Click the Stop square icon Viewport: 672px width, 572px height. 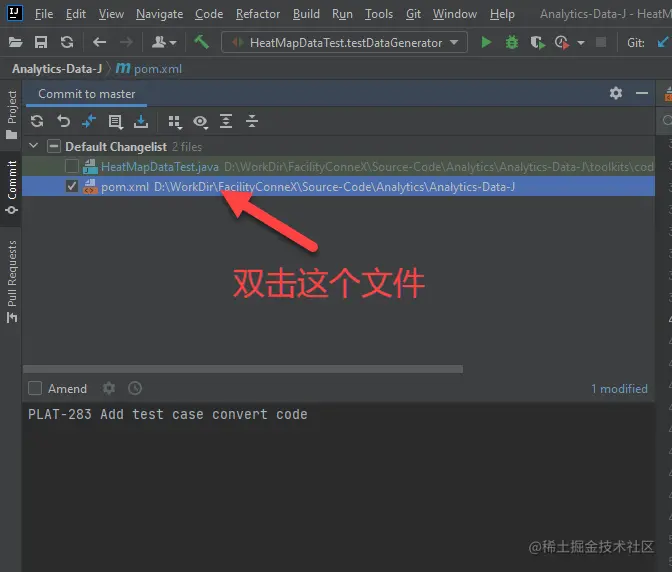(x=601, y=42)
